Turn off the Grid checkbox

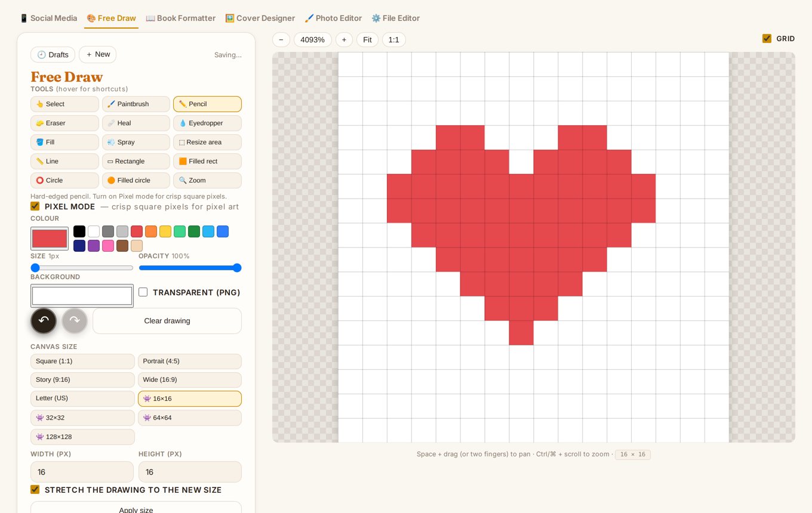point(767,39)
